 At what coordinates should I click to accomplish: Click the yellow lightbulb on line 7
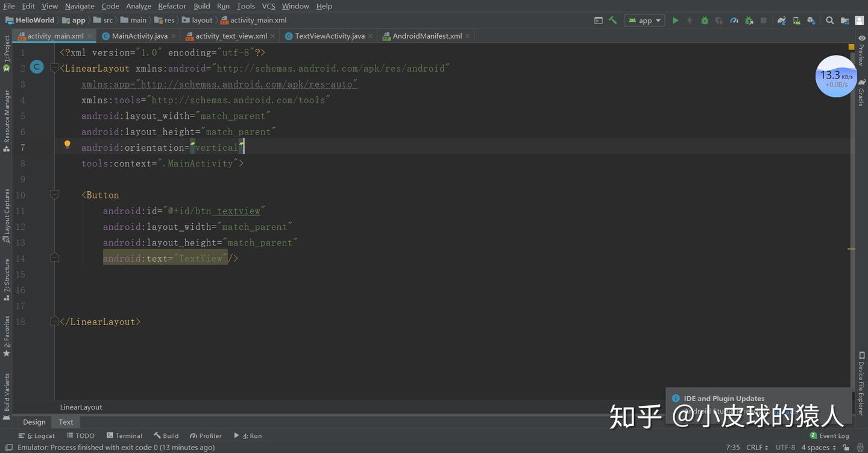pos(68,145)
